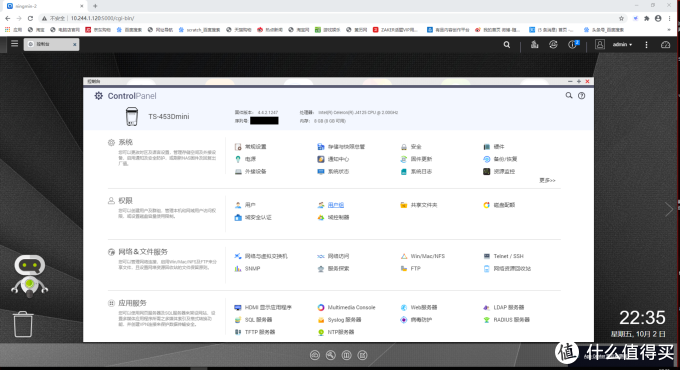Open TFTP 服务器 settings
The width and height of the screenshot is (680, 370).
255,332
